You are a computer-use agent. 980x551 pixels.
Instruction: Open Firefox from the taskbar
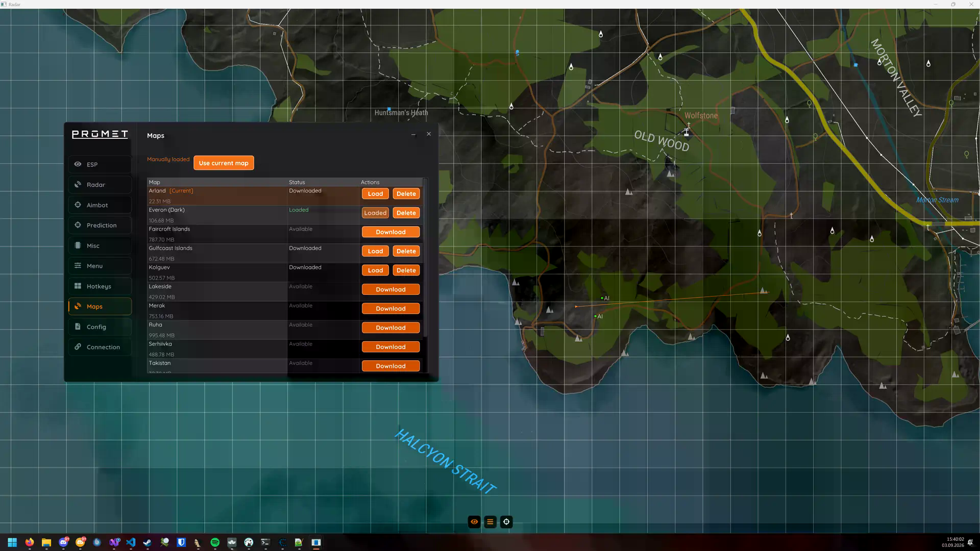coord(29,542)
